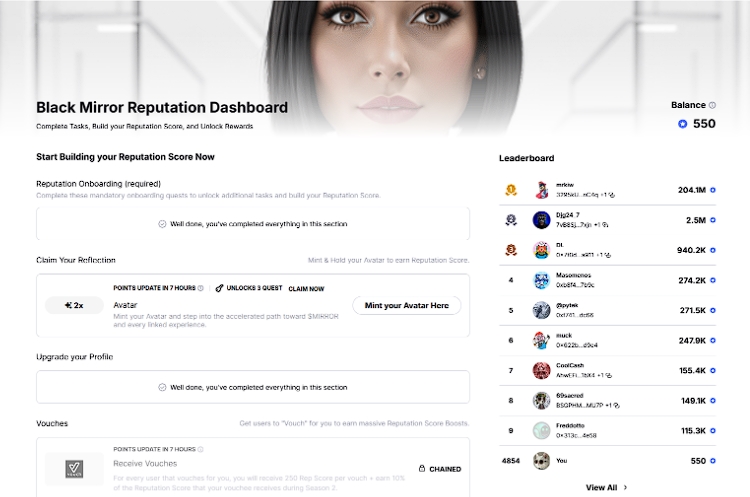Click the Vouches points update info icon
The image size is (750, 497).
[200, 449]
